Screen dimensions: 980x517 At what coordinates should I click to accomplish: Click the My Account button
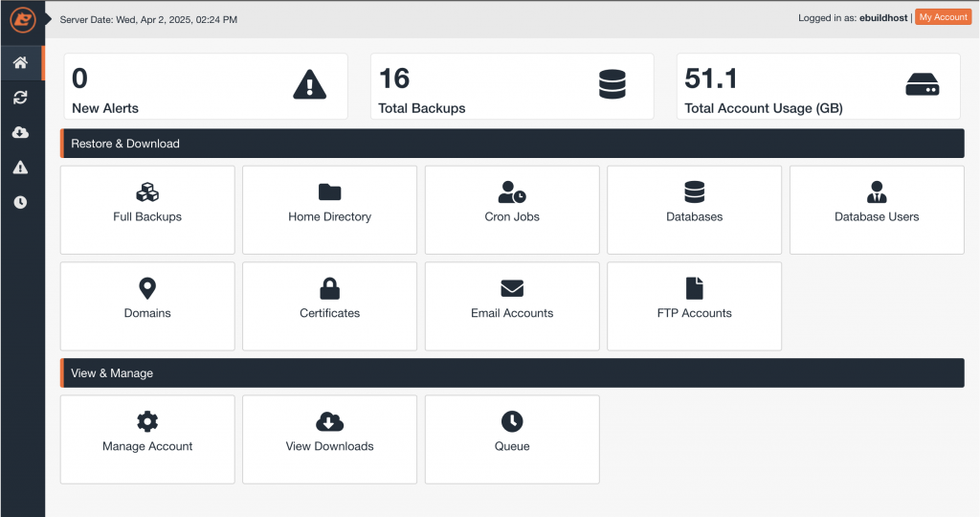point(943,17)
